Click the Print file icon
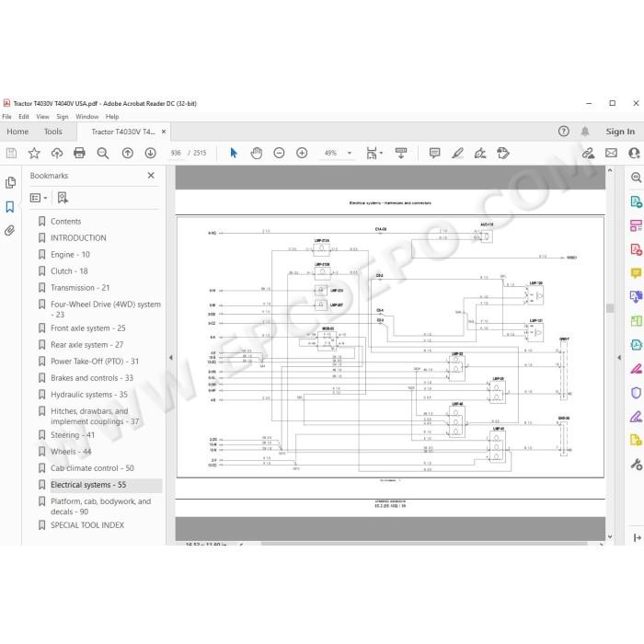The width and height of the screenshot is (644, 644). click(79, 154)
